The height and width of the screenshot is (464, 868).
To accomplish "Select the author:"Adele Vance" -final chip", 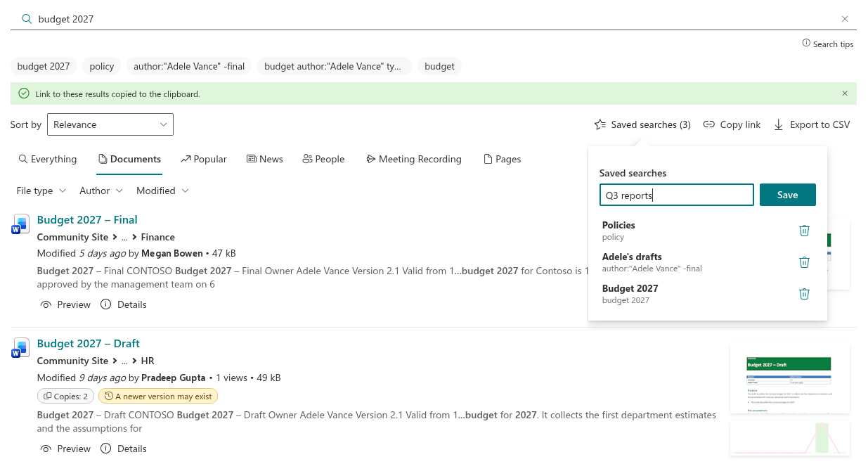I will [x=189, y=66].
